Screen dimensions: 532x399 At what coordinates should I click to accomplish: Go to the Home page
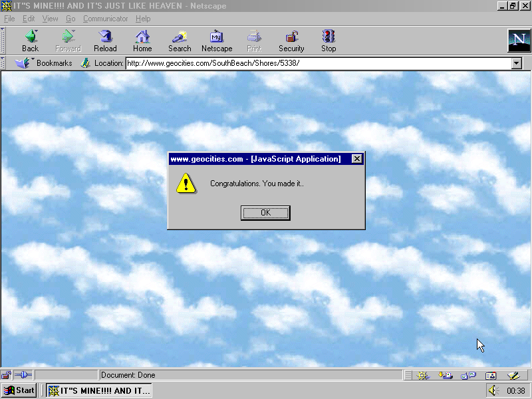(142, 41)
